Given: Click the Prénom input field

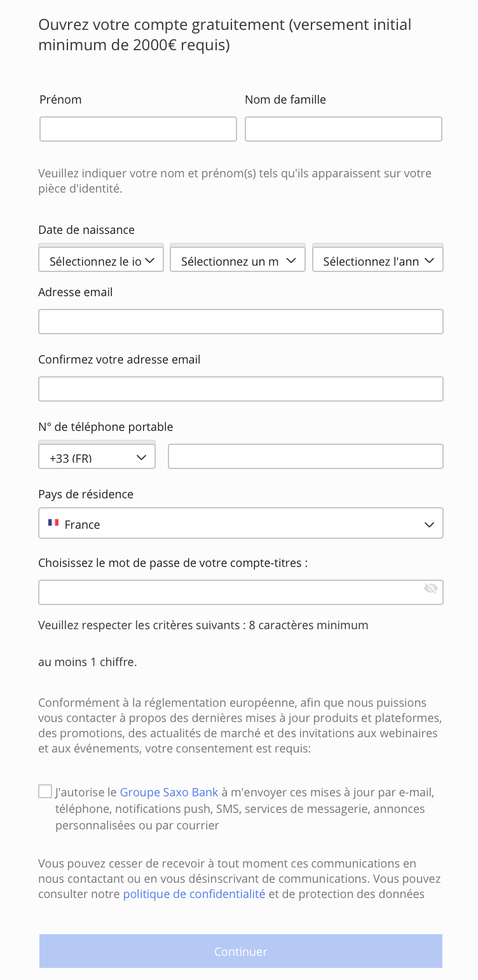Looking at the screenshot, I should point(138,129).
